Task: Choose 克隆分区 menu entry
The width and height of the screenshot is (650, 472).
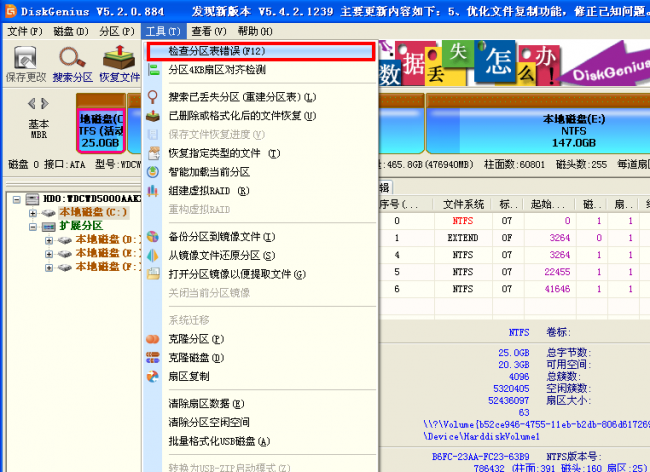Action: 261,339
